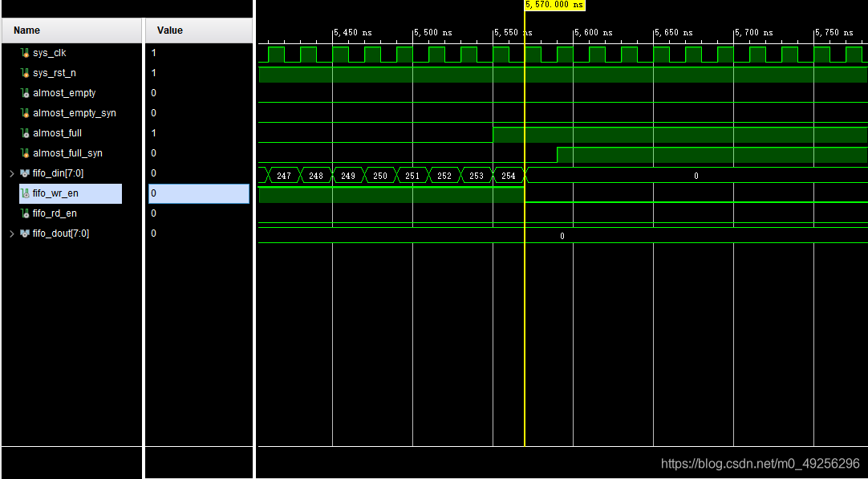Click fifo_din waveform segment 252
This screenshot has width=868, height=479.
coord(444,176)
